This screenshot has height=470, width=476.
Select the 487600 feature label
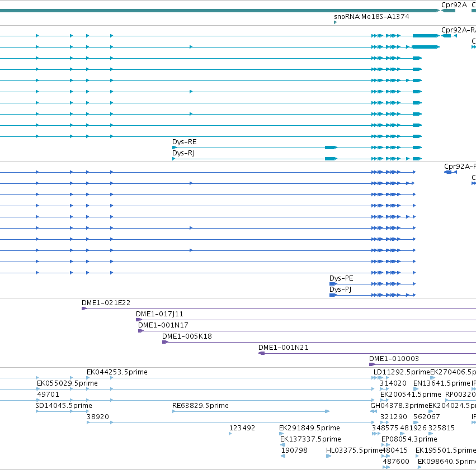tap(396, 462)
